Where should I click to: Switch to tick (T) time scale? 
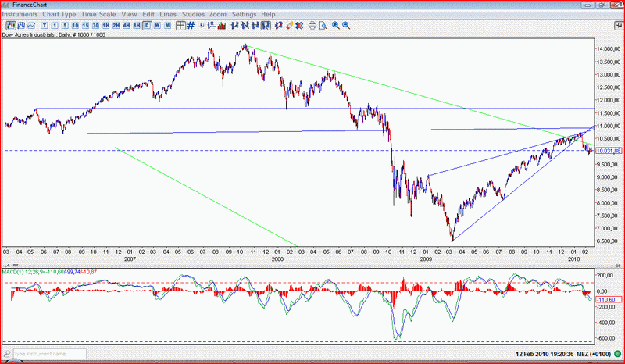click(45, 26)
